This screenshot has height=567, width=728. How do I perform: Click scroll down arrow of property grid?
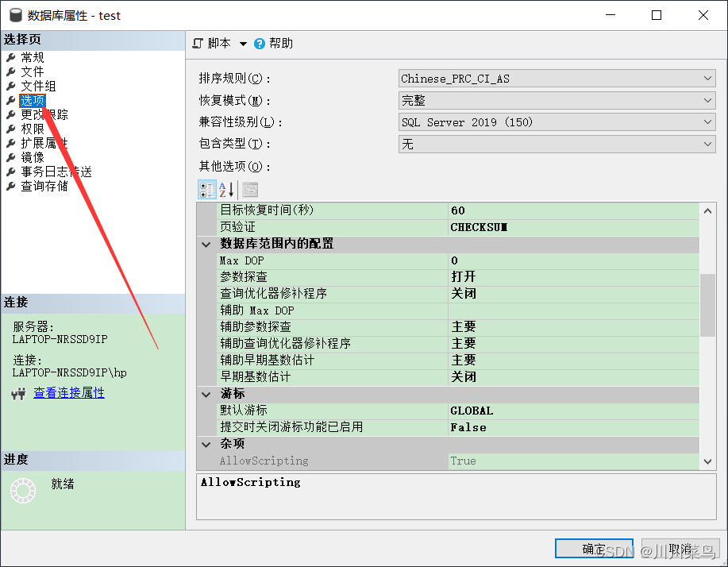(707, 461)
